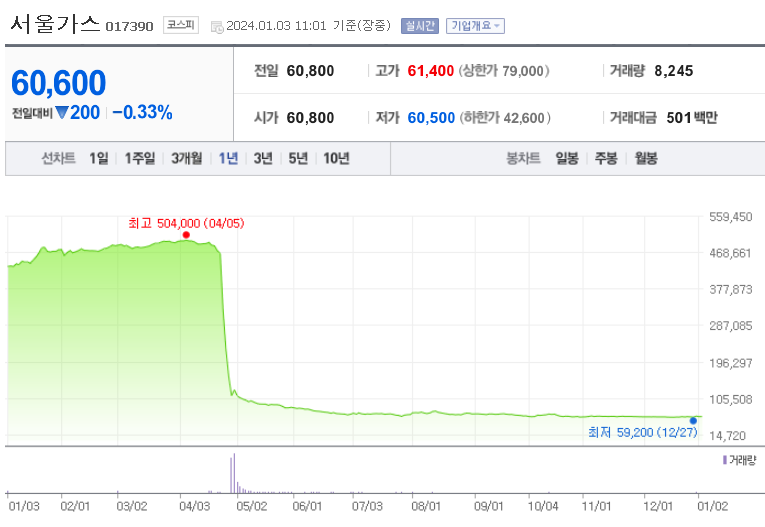Click the 저가 value 60,500
765x527 pixels.
click(x=431, y=118)
